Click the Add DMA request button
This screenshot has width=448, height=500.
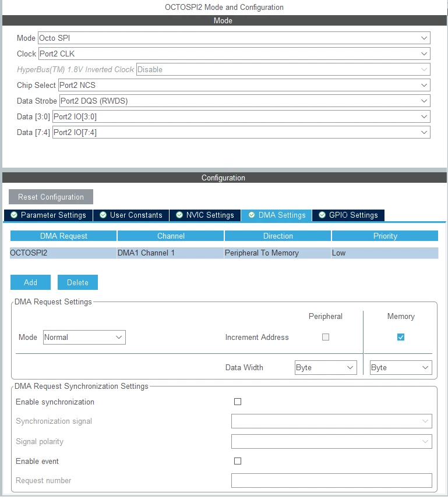[x=30, y=282]
